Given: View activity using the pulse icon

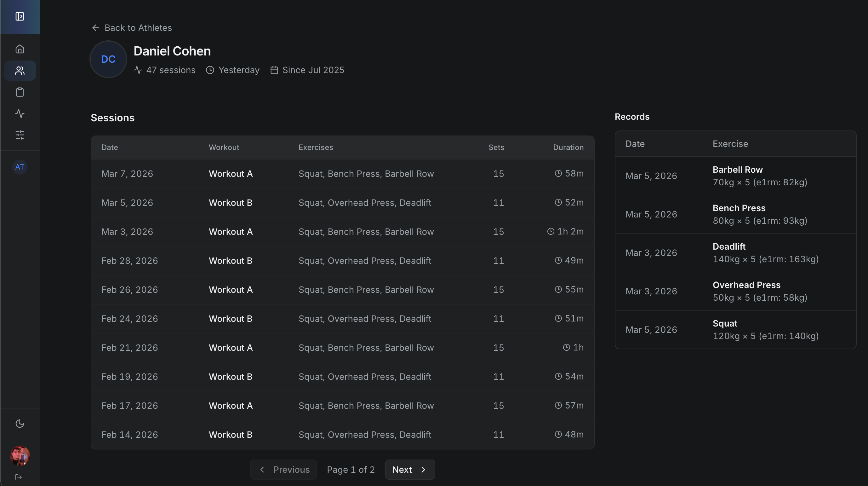Looking at the screenshot, I should click(20, 114).
